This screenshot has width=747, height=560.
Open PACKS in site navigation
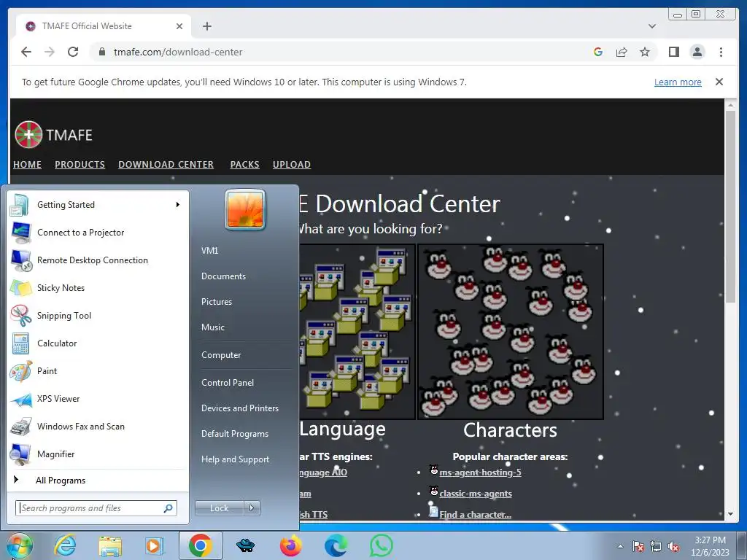[244, 164]
